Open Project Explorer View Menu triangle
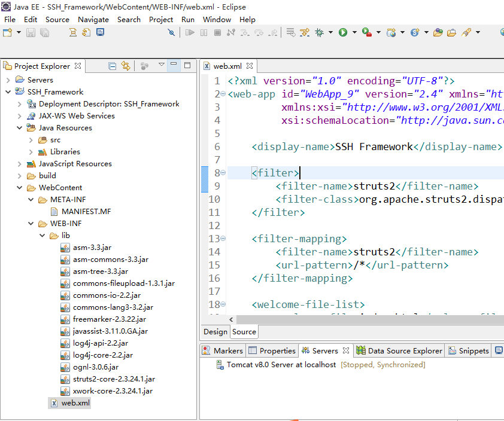The height and width of the screenshot is (421, 504). coord(162,65)
